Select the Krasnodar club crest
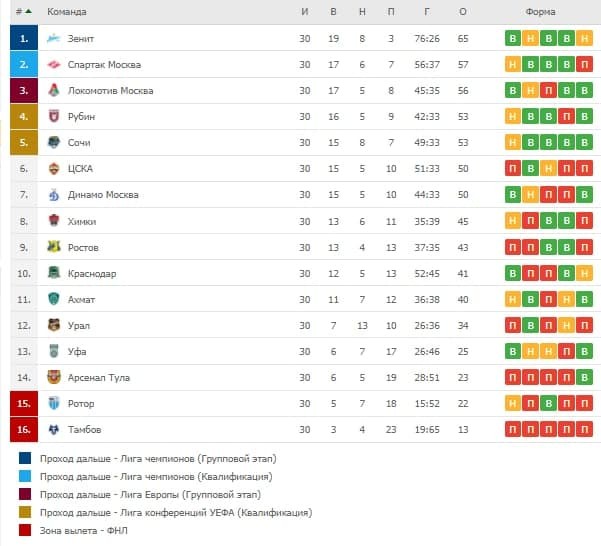The width and height of the screenshot is (601, 546). coord(54,273)
